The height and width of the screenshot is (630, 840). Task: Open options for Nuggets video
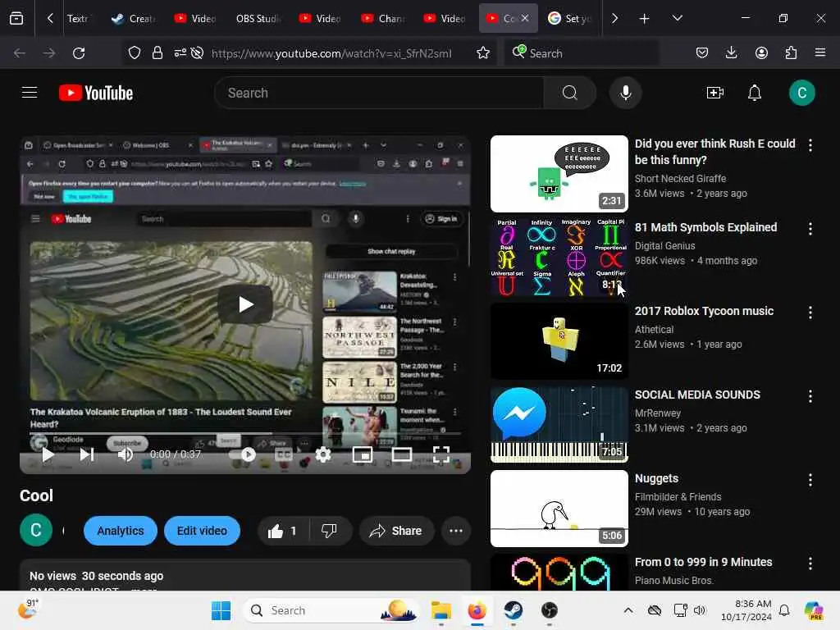[810, 479]
